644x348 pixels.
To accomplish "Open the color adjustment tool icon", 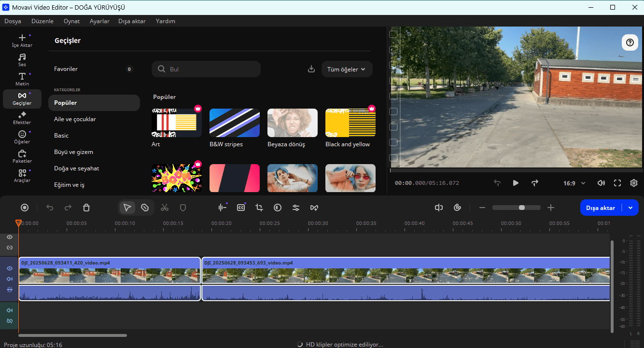I will (x=278, y=208).
